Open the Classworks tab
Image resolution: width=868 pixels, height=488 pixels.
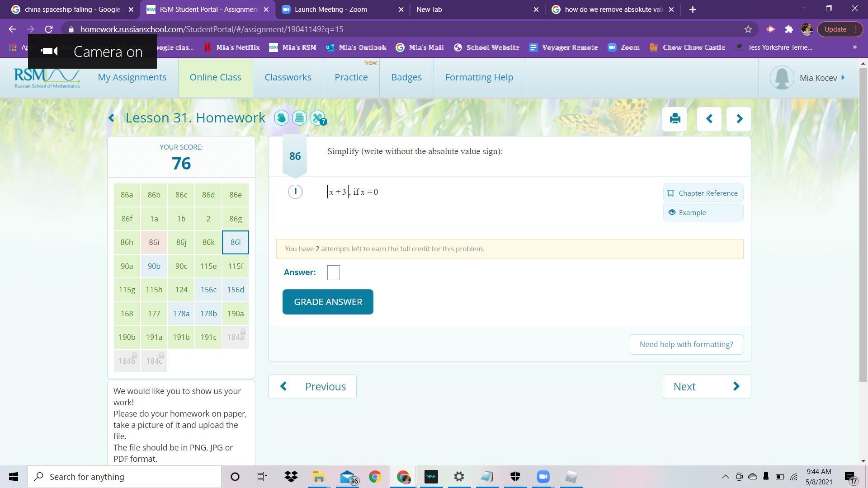[288, 77]
